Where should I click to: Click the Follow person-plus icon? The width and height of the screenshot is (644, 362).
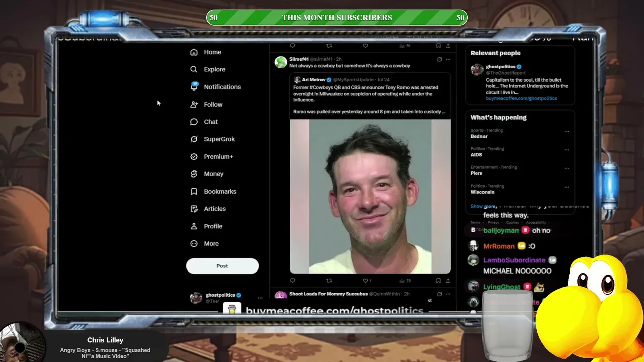pyautogui.click(x=194, y=105)
